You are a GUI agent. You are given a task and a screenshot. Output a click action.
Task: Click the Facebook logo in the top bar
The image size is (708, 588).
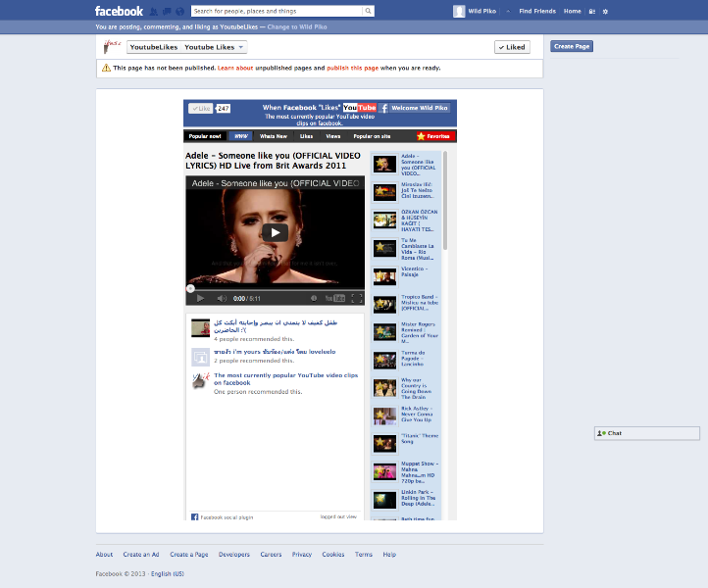pyautogui.click(x=119, y=12)
